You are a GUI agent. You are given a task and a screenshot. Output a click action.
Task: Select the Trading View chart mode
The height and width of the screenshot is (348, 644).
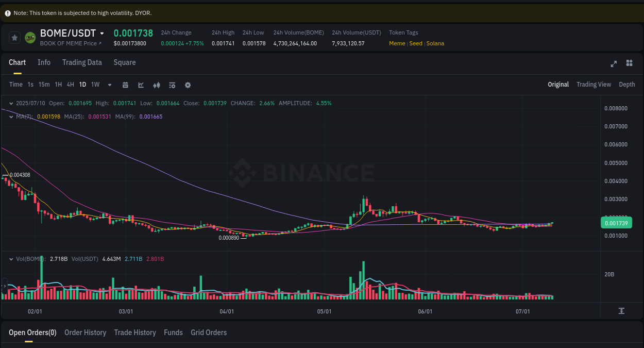click(594, 84)
